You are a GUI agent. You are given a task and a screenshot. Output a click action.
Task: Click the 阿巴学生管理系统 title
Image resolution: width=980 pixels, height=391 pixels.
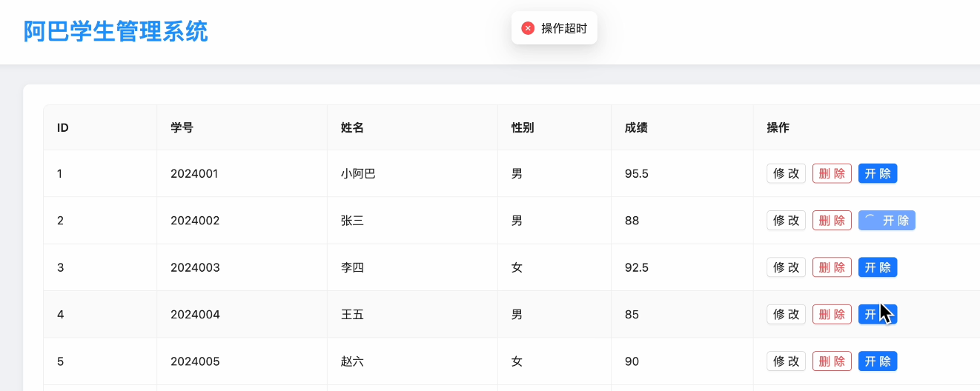click(116, 32)
